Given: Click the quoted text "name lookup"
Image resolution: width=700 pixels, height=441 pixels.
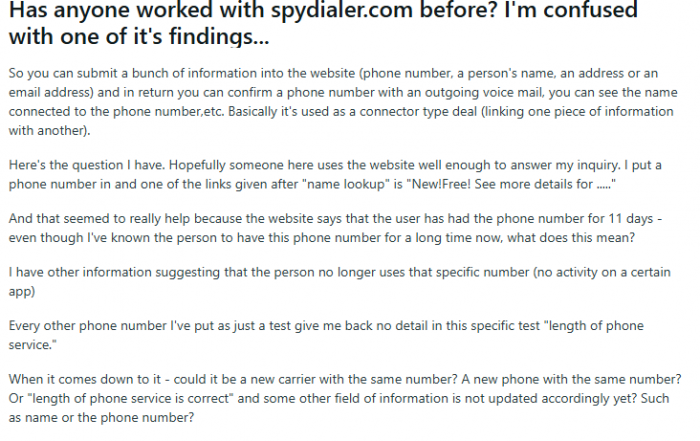Looking at the screenshot, I should [346, 184].
